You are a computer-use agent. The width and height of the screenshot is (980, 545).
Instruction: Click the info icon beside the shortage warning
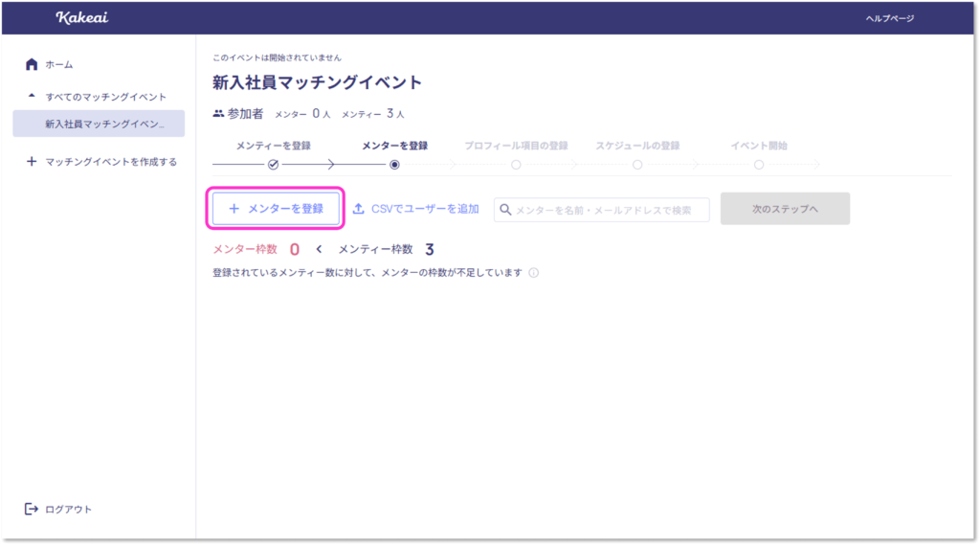tap(533, 272)
